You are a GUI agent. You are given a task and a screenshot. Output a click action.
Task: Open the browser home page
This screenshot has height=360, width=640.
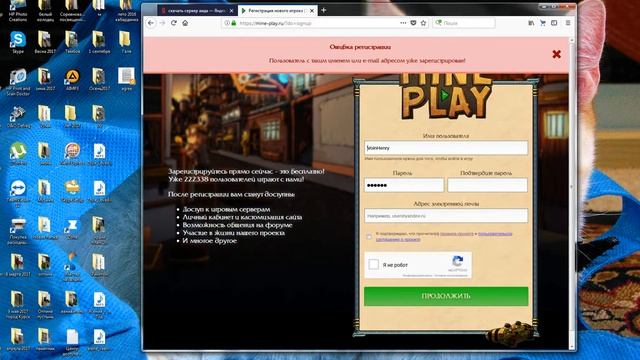[x=185, y=23]
